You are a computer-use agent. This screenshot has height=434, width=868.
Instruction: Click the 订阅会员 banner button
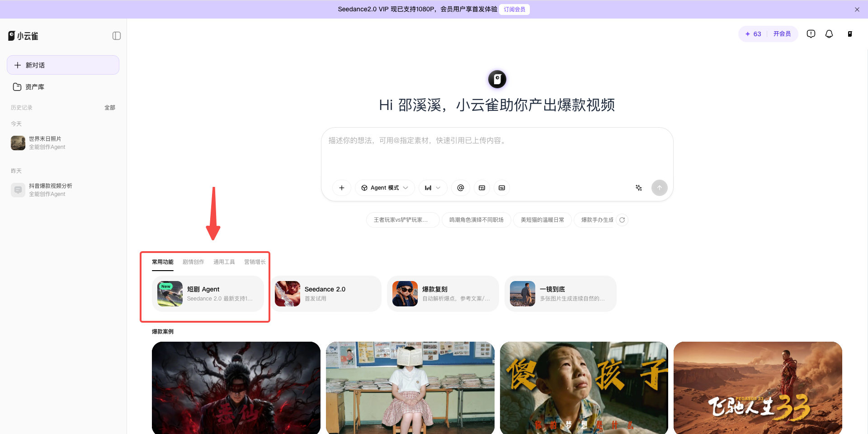coord(514,10)
